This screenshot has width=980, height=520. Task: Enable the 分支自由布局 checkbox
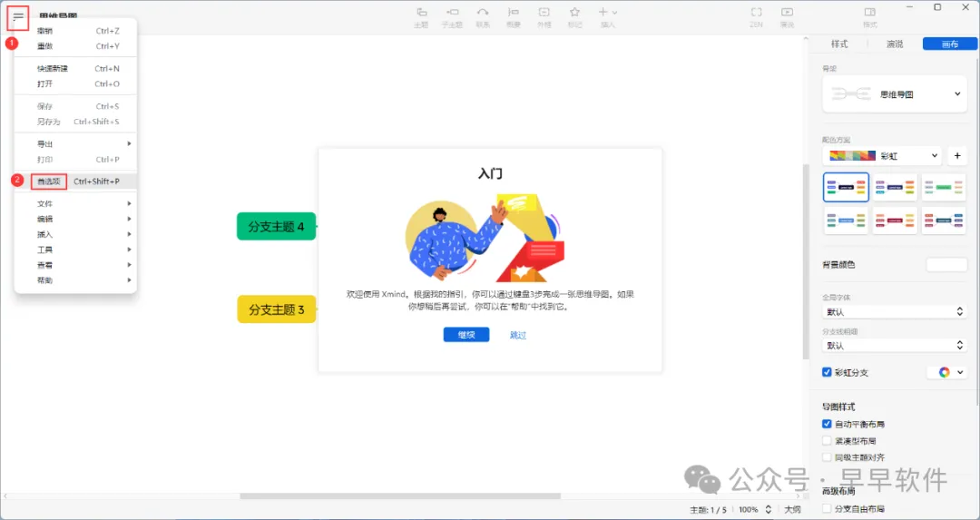[827, 509]
